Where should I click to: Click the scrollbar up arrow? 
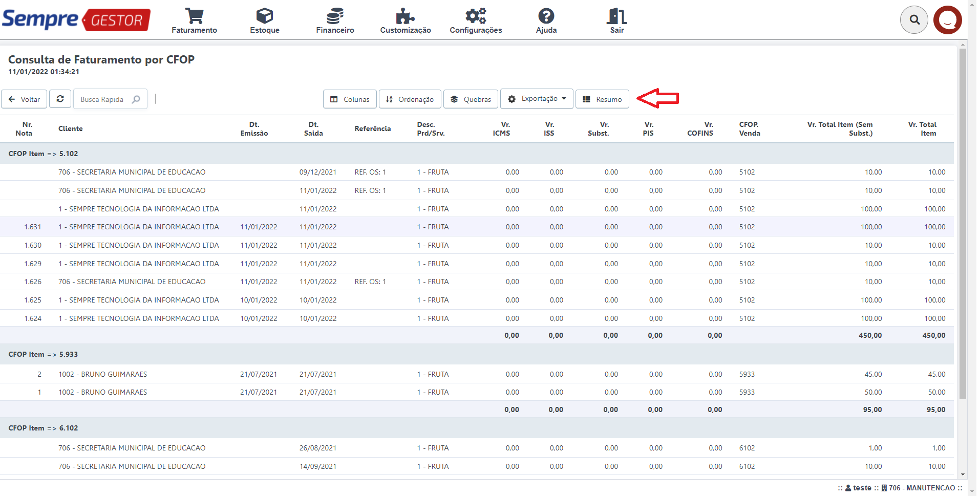[963, 45]
